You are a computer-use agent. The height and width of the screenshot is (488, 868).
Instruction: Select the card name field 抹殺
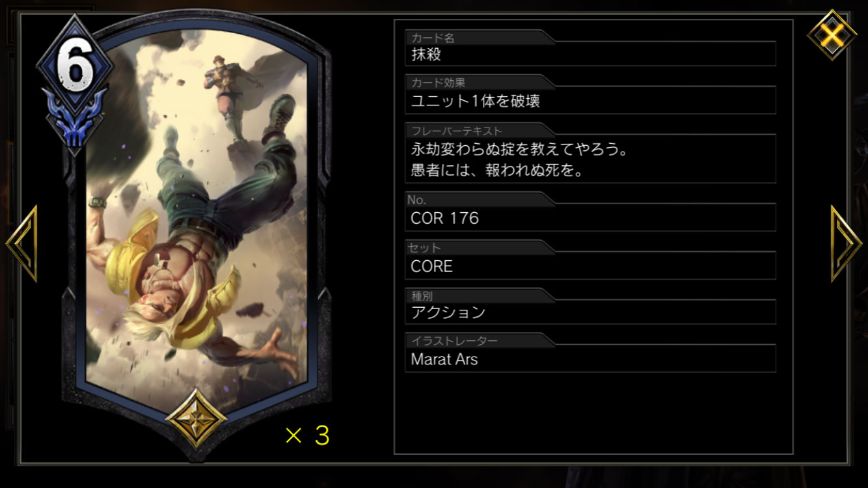(590, 54)
